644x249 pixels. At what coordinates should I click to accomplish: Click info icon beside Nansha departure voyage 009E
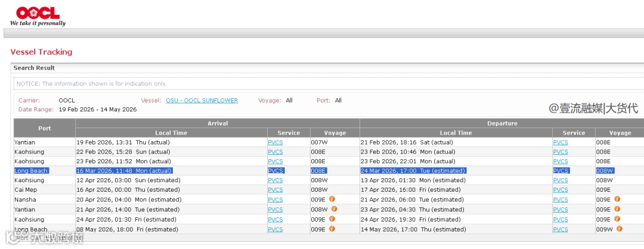pyautogui.click(x=617, y=199)
